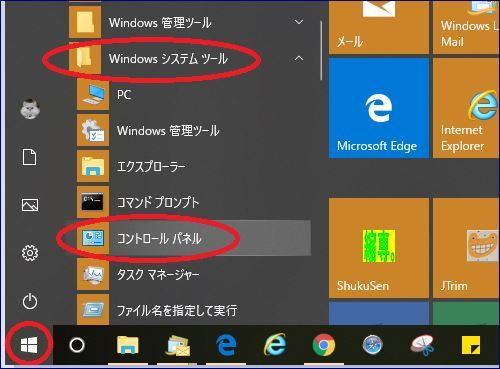Viewport: 500px width, 369px height.
Task: Open File Explorer from the taskbar
Action: click(127, 345)
